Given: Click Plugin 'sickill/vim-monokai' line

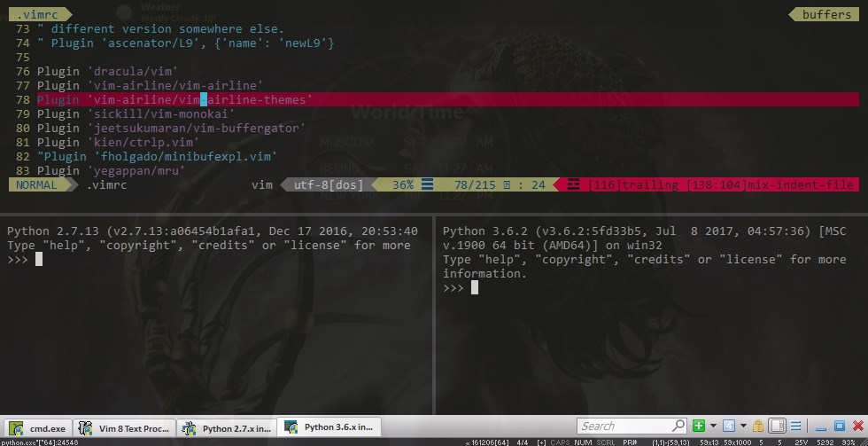Looking at the screenshot, I should (x=136, y=114).
